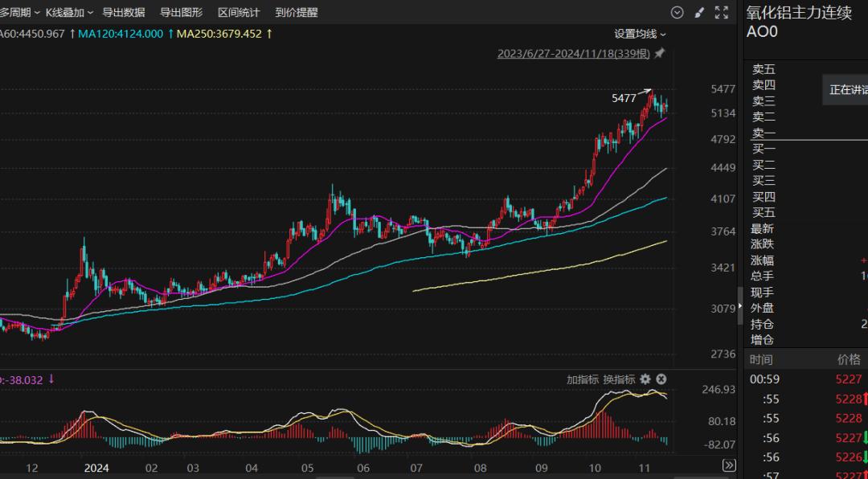Click the 5477 peak price label on chart
Screen dimensions: 868x479
click(624, 98)
